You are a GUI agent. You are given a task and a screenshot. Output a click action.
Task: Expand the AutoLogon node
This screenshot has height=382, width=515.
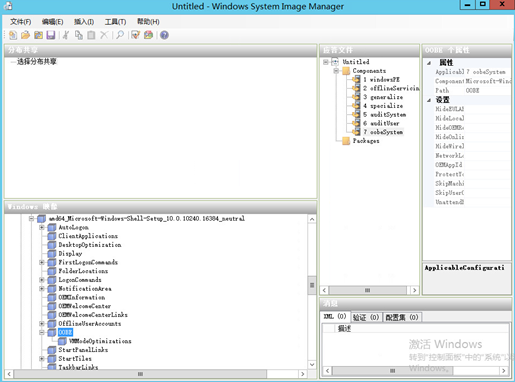[42, 227]
